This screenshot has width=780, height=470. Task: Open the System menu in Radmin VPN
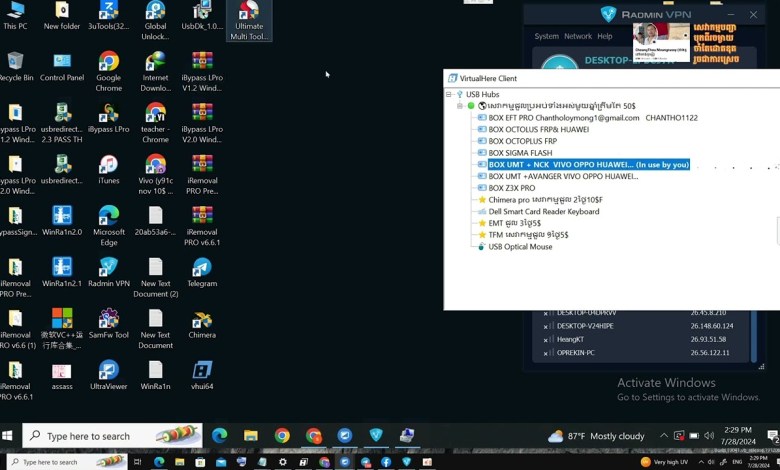click(x=546, y=36)
